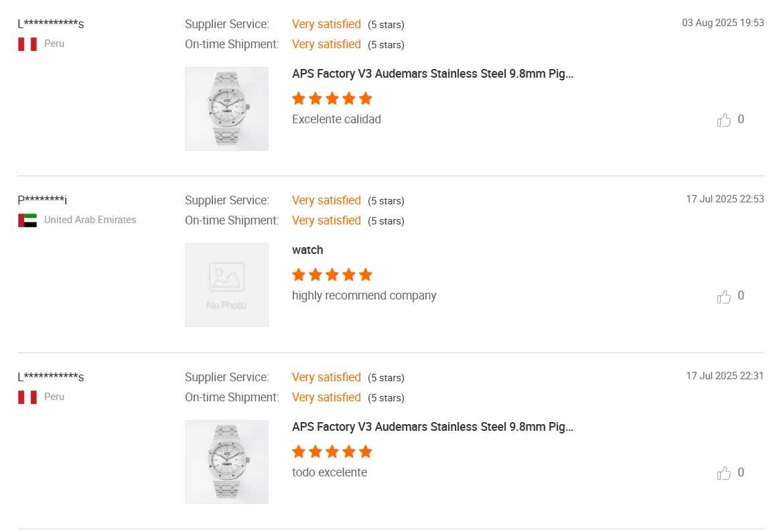Click the "United Arab Emirates" country label

[90, 220]
